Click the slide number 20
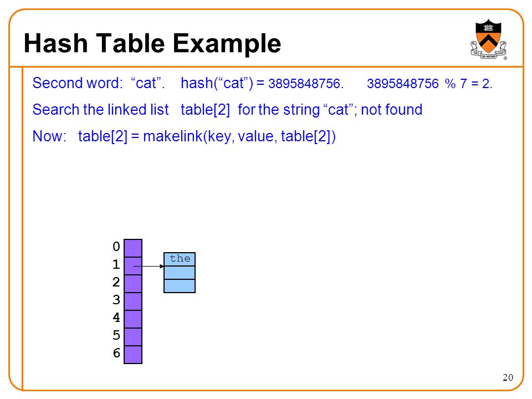The width and height of the screenshot is (532, 399). (x=508, y=377)
